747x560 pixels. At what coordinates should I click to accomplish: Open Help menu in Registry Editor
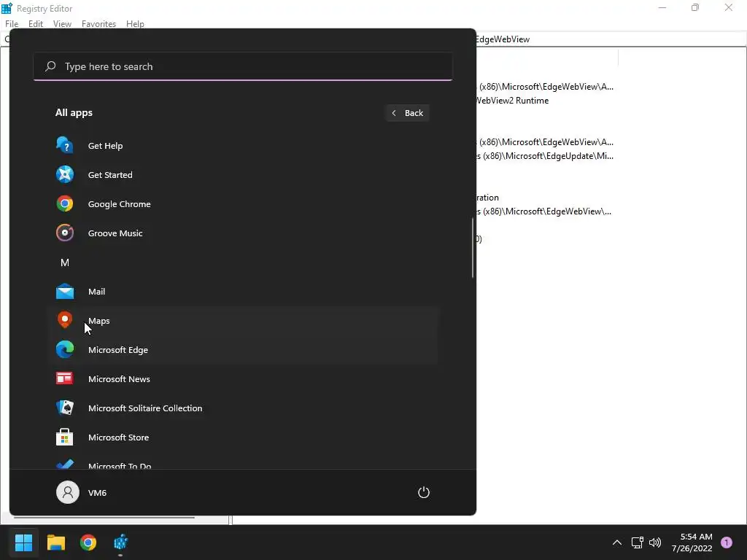pos(135,24)
